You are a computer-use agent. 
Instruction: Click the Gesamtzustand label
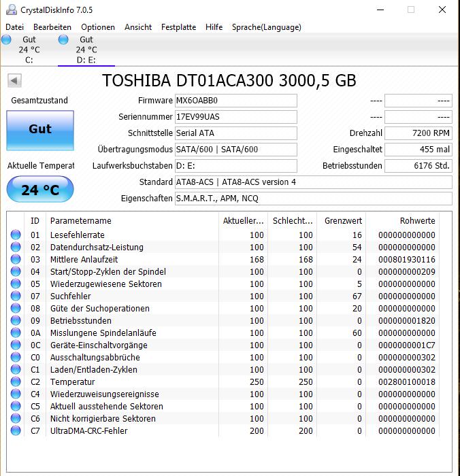pos(39,101)
